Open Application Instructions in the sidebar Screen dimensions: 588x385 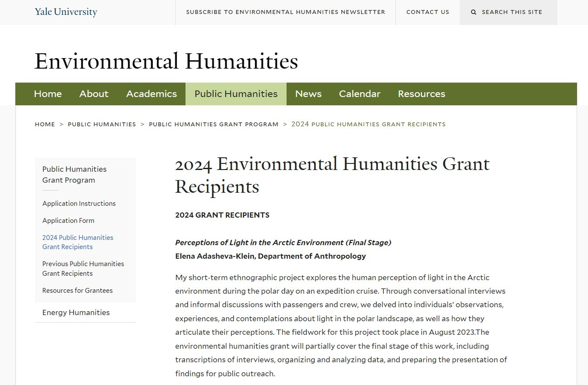[79, 203]
